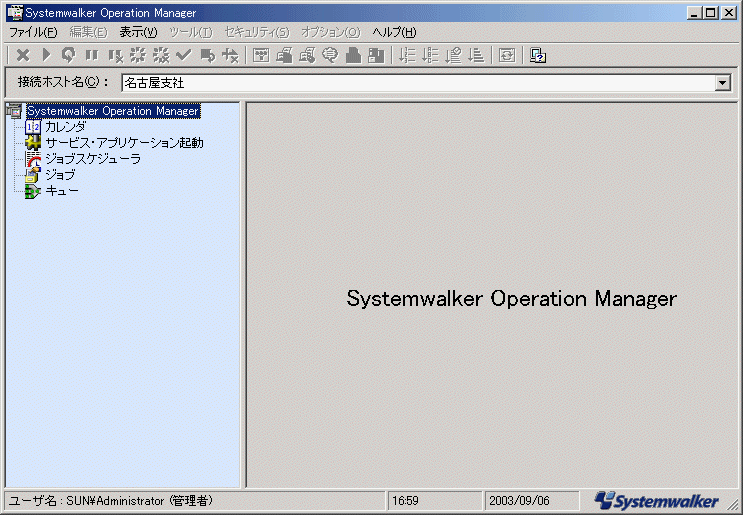
Task: Click the document-stack with pointer icon
Action: tap(307, 55)
